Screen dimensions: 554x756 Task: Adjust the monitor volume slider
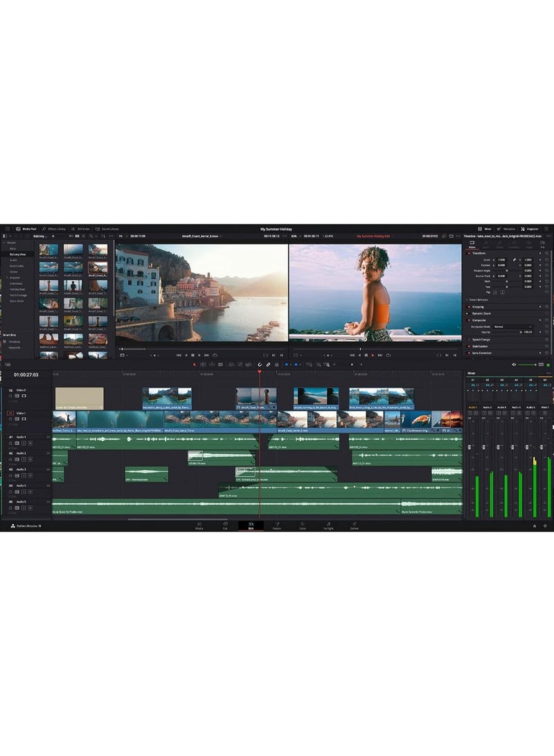(x=528, y=364)
